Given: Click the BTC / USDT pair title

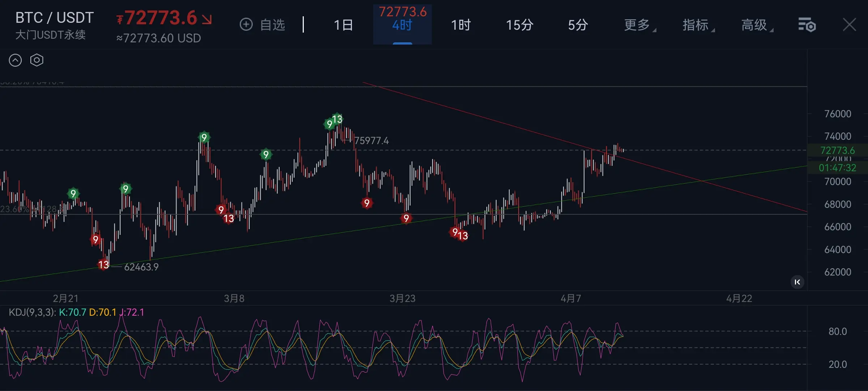Looking at the screenshot, I should 55,17.
